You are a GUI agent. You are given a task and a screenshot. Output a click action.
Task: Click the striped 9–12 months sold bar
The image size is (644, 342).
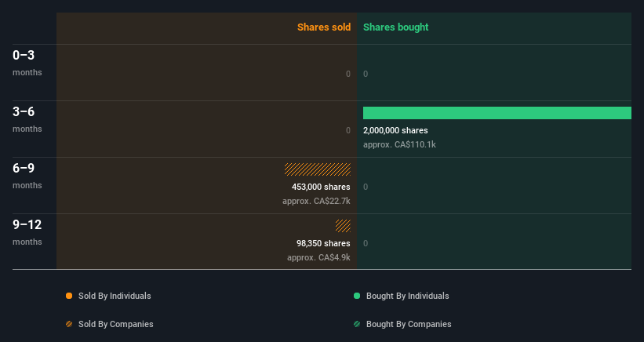click(343, 226)
